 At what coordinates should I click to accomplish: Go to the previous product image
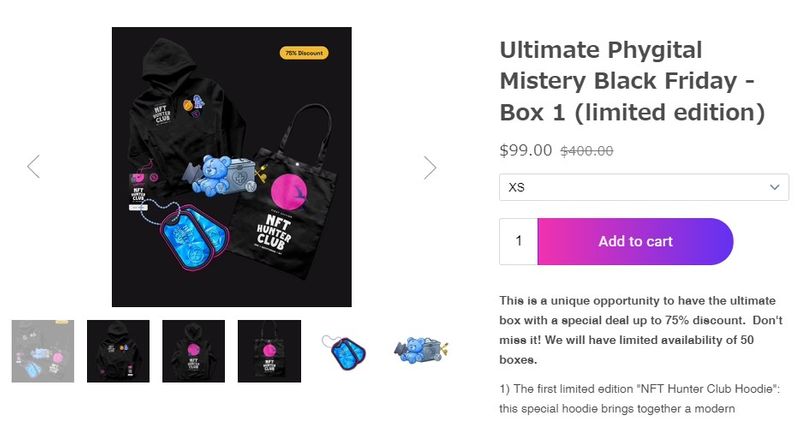pos(34,166)
